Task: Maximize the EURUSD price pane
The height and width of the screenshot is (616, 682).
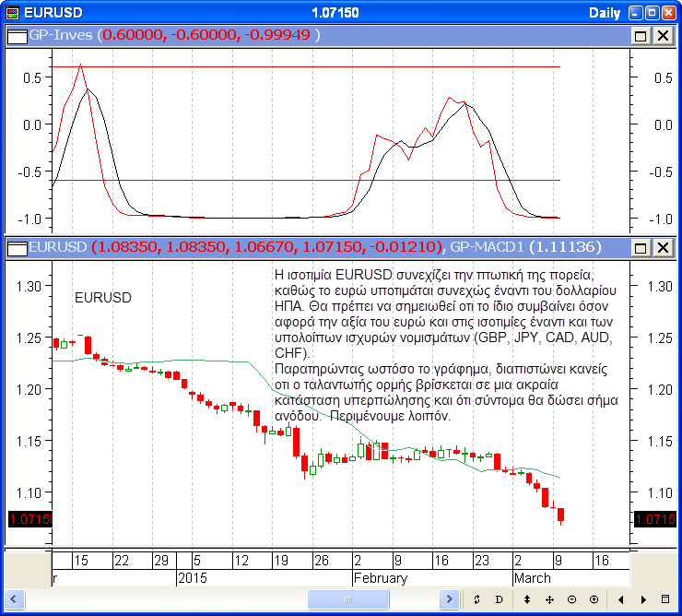Action: (x=641, y=248)
